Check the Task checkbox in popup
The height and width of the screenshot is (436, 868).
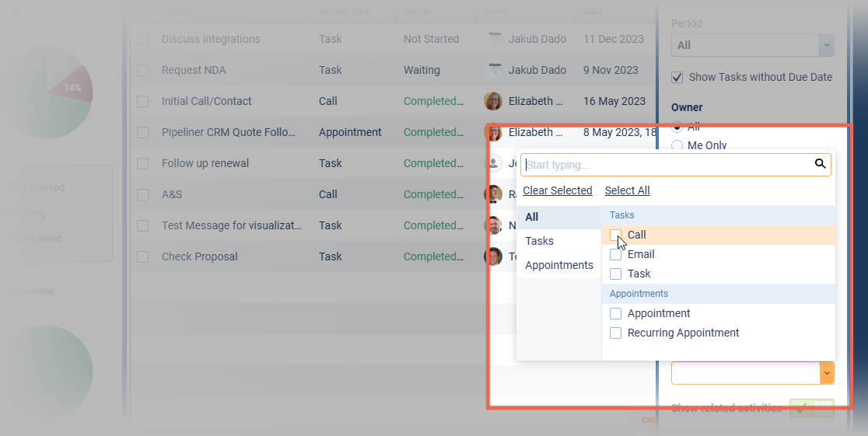[x=615, y=274]
